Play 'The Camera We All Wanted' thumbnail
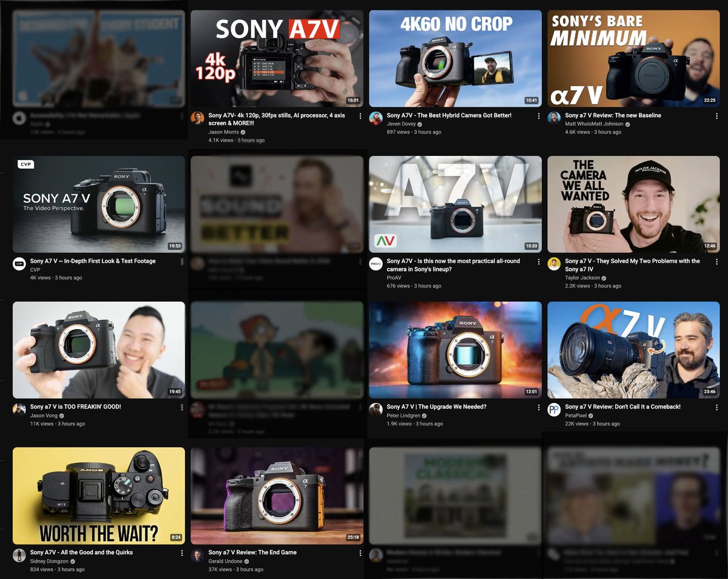 coord(633,204)
